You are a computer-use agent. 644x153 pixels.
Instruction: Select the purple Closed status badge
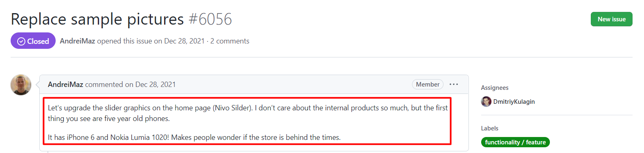click(33, 41)
